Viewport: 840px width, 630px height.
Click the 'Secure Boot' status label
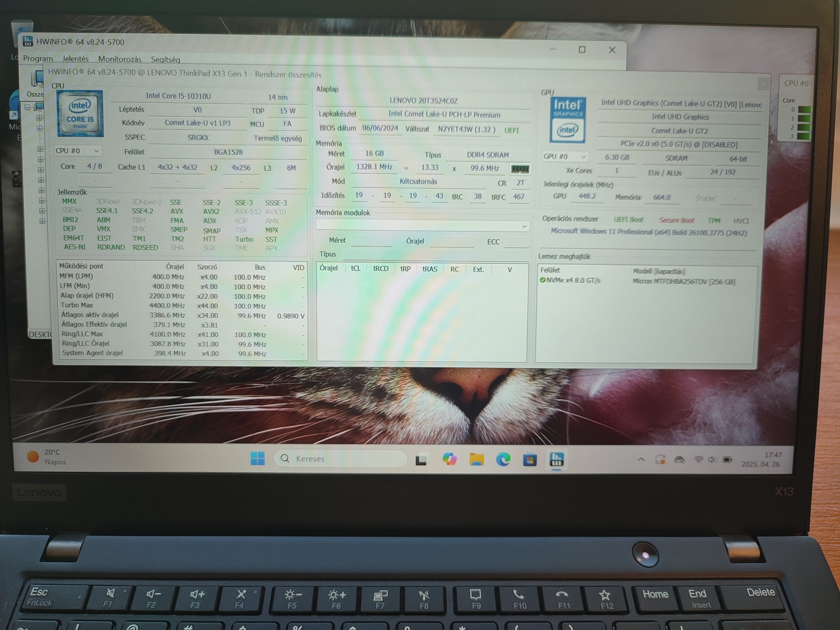pos(676,220)
